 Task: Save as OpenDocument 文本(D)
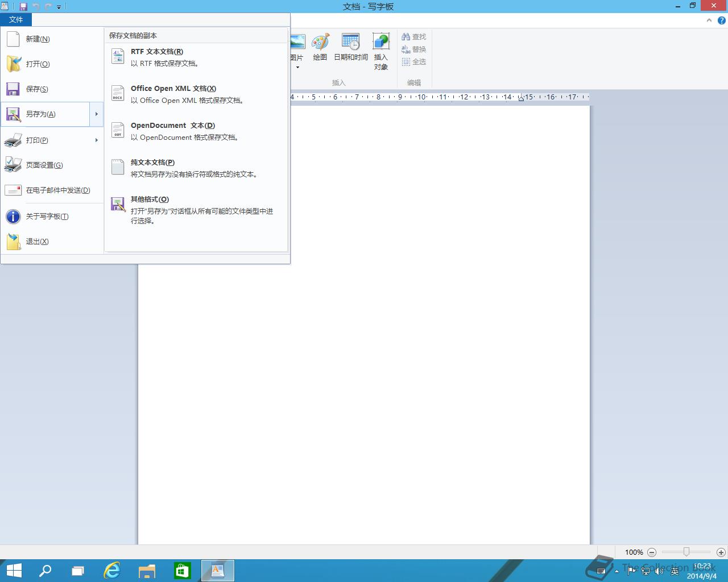point(196,131)
